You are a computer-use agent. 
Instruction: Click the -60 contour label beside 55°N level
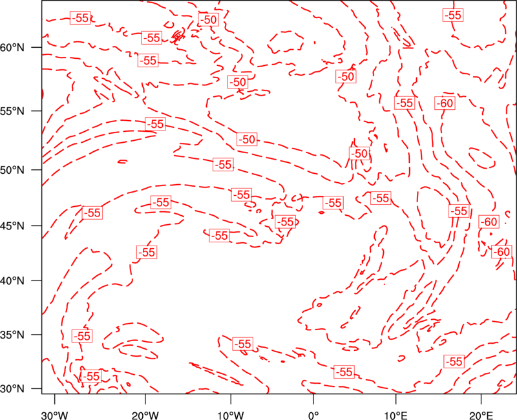click(x=445, y=103)
